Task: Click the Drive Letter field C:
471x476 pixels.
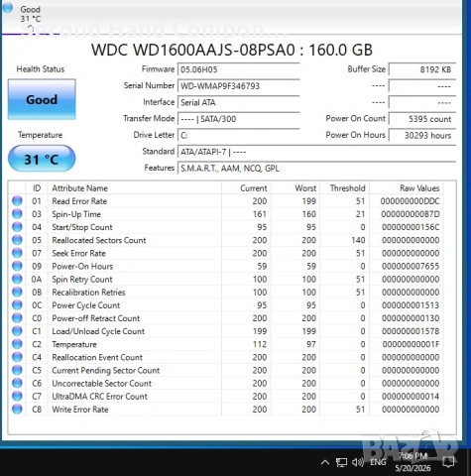Action: (239, 136)
